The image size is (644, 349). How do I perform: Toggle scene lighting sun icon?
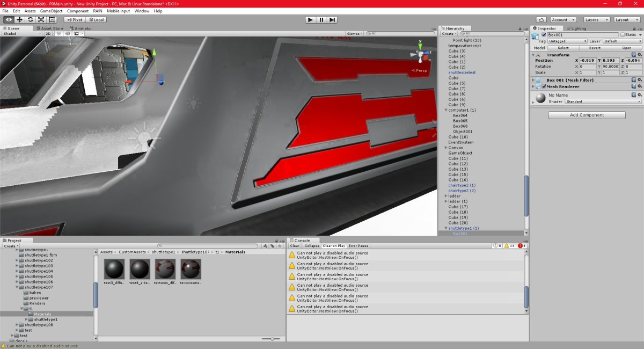click(60, 33)
